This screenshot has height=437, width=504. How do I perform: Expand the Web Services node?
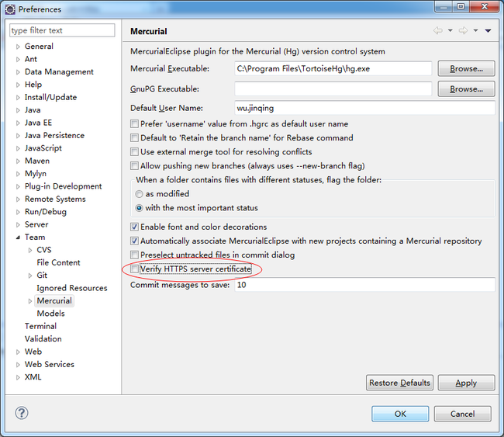[x=18, y=365]
